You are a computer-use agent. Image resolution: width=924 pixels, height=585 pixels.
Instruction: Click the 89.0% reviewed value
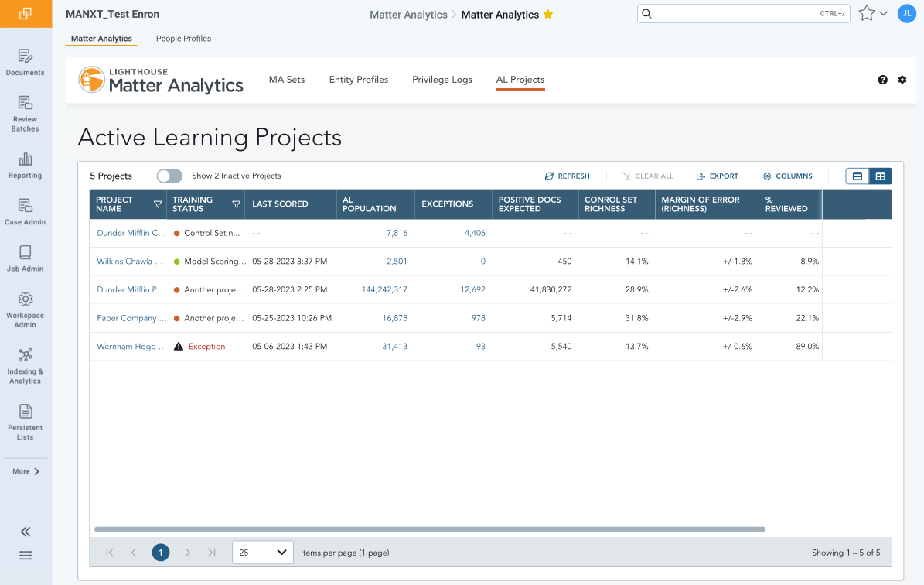tap(807, 346)
